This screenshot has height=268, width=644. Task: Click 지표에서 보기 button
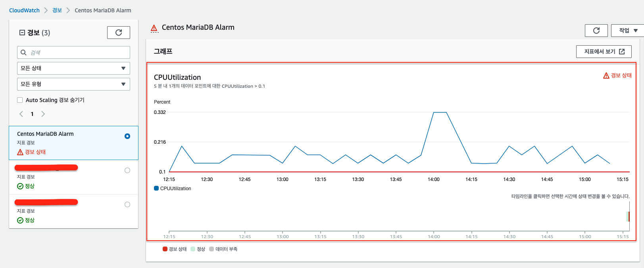[604, 52]
